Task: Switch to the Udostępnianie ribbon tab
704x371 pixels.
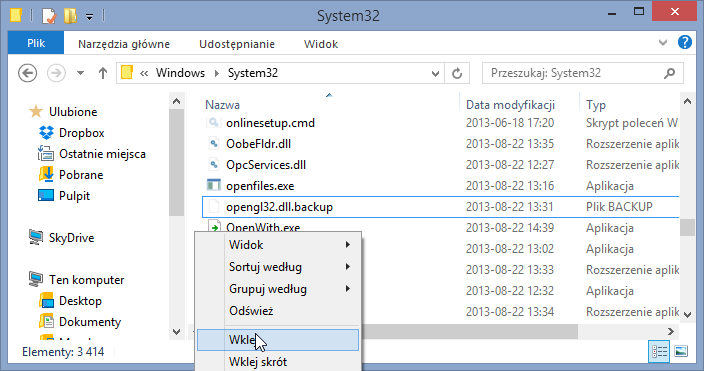Action: tap(237, 44)
